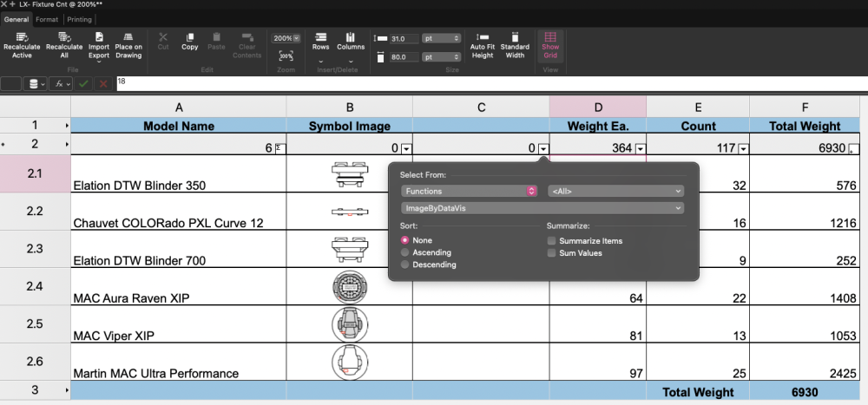Select column D header

[598, 108]
